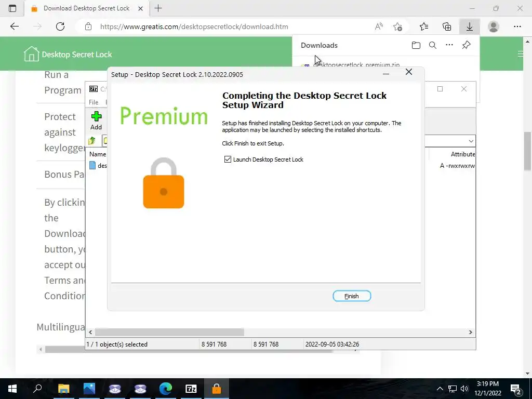This screenshot has width=532, height=399.
Task: Show hidden tray icons chevron
Action: coord(440,389)
